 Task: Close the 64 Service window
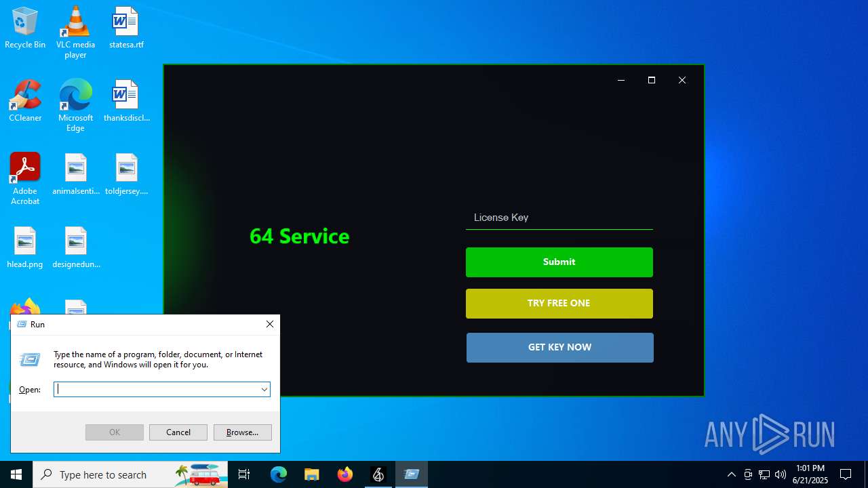coord(682,80)
